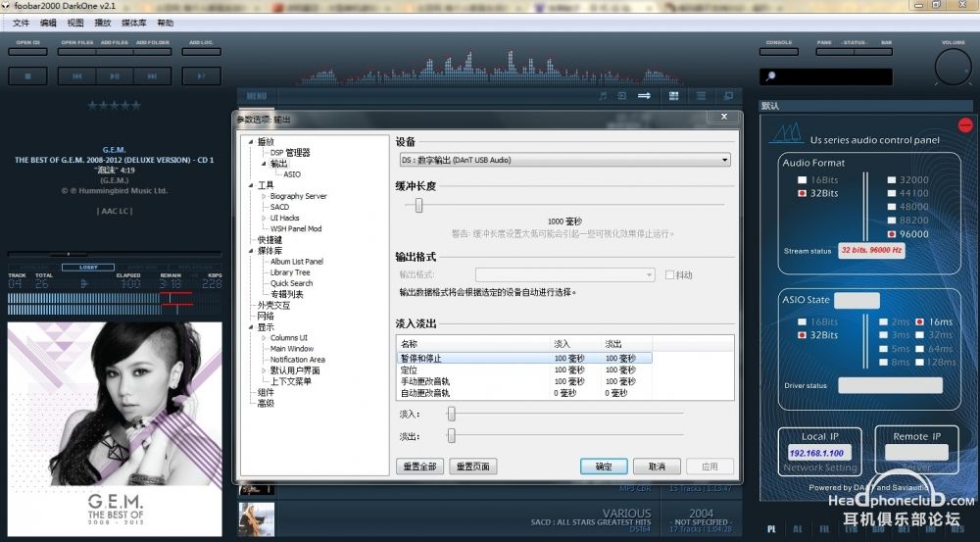This screenshot has height=542, width=980.
Task: Select the 16ms ASIO latency option
Action: (919, 321)
